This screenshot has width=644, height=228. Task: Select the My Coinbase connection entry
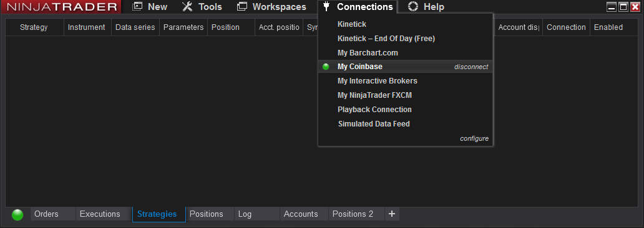405,67
